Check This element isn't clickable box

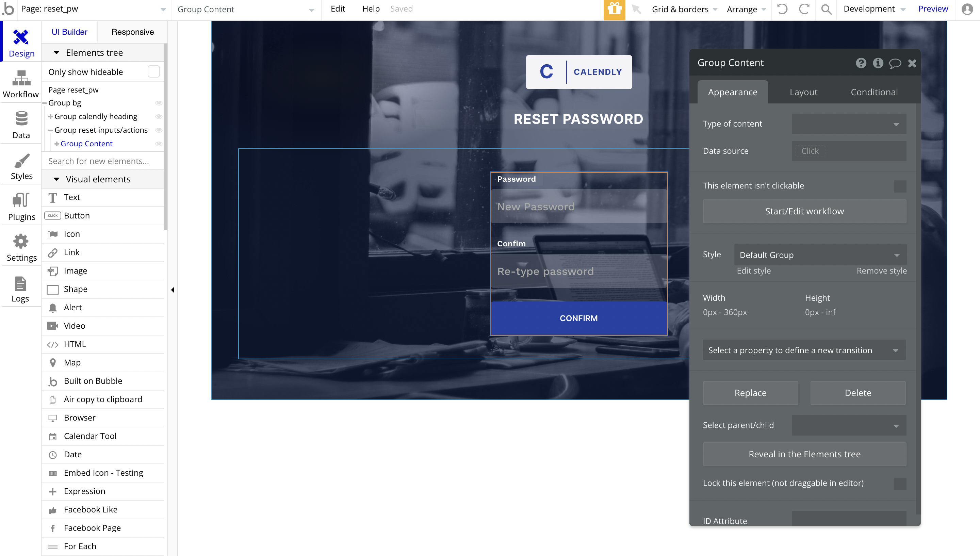coord(900,186)
